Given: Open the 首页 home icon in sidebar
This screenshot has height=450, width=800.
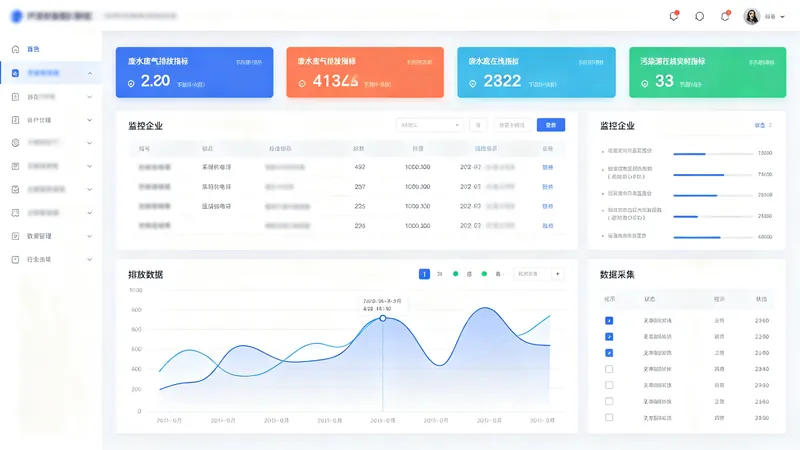Looking at the screenshot, I should pos(15,49).
